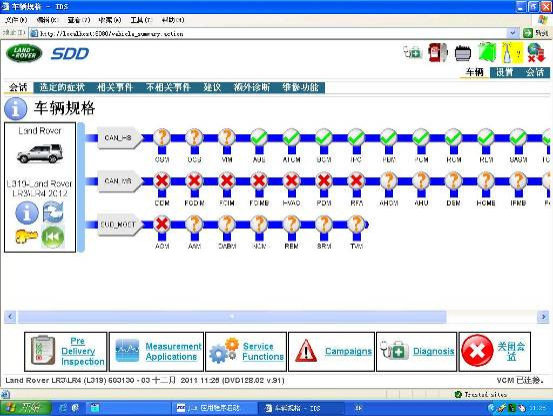553x416 pixels.
Task: Select the 设置 tab at top right
Action: [504, 72]
